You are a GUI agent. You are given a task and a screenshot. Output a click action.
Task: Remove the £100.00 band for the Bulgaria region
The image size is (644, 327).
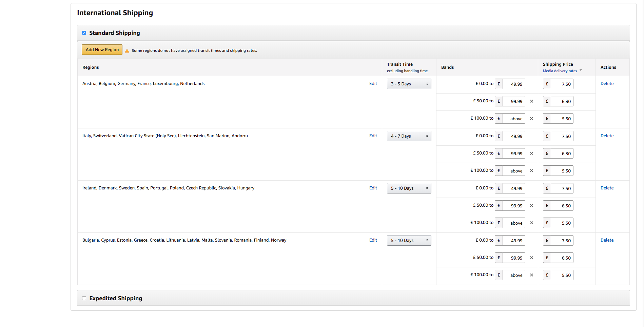(x=531, y=275)
